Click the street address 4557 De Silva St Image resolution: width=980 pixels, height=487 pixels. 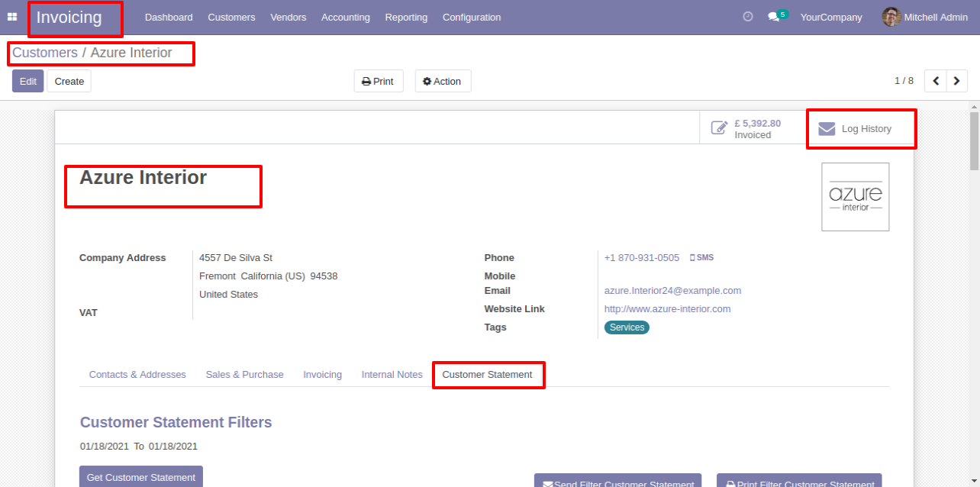coord(236,258)
